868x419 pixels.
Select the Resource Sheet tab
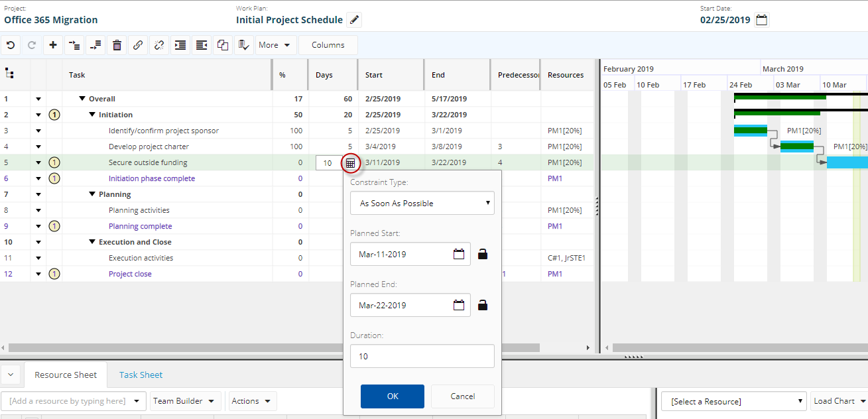tap(66, 375)
